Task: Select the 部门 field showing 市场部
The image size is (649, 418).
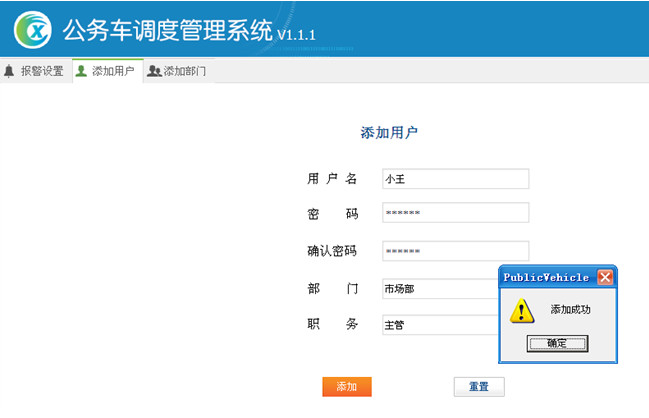Action: click(x=438, y=289)
